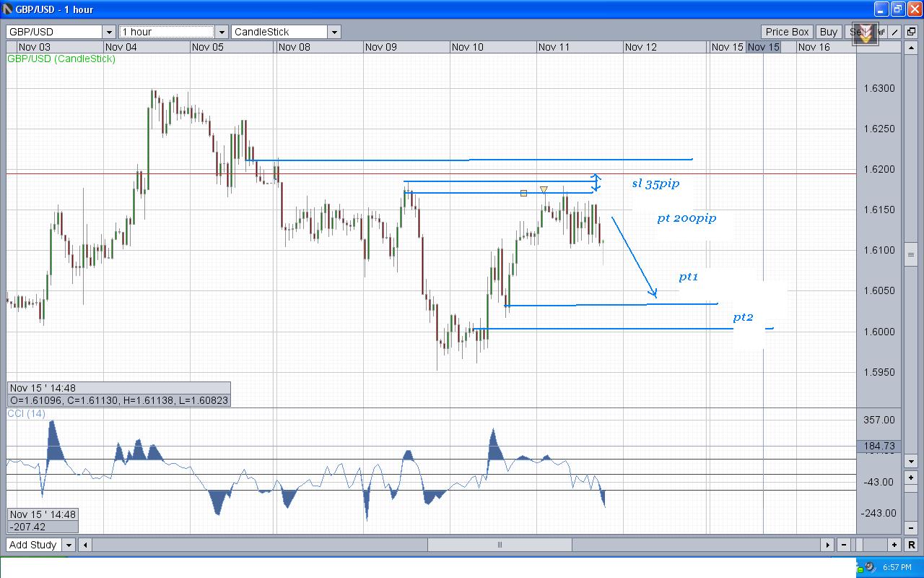Click the horizontal scrollbar right arrow
This screenshot has width=924, height=578.
(x=827, y=545)
